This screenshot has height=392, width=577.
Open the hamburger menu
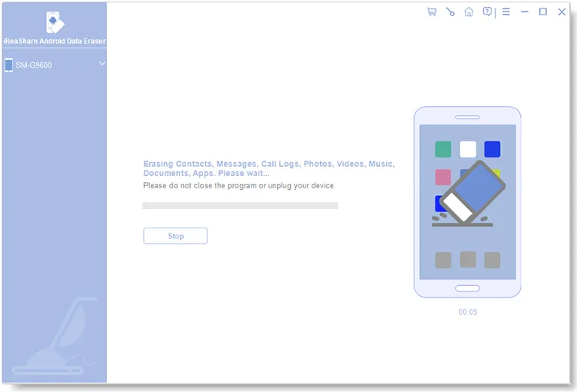[505, 12]
